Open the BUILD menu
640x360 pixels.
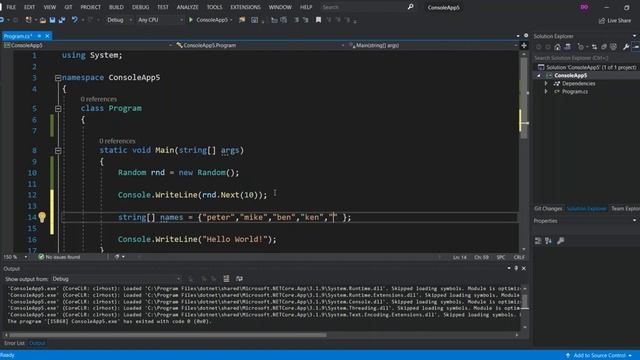point(116,7)
